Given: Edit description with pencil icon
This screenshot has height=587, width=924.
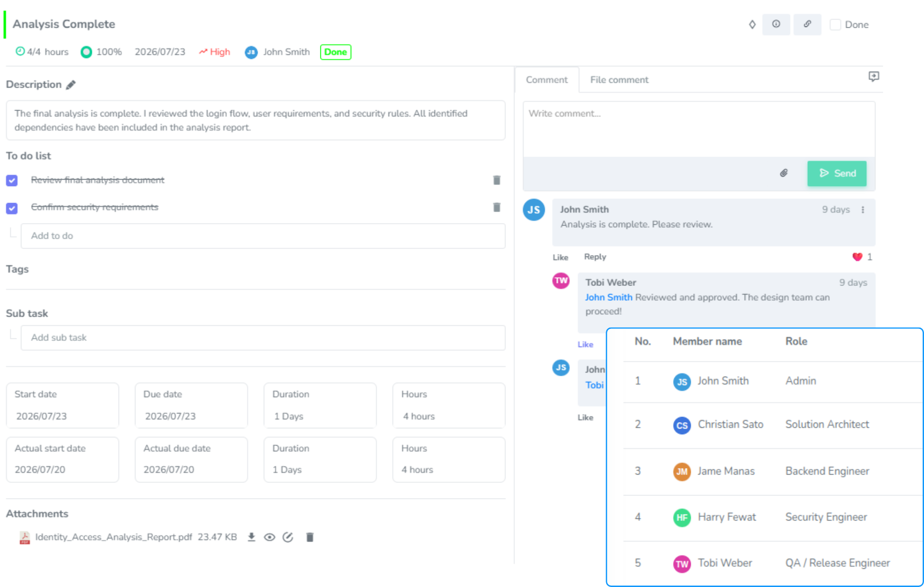Looking at the screenshot, I should (71, 85).
